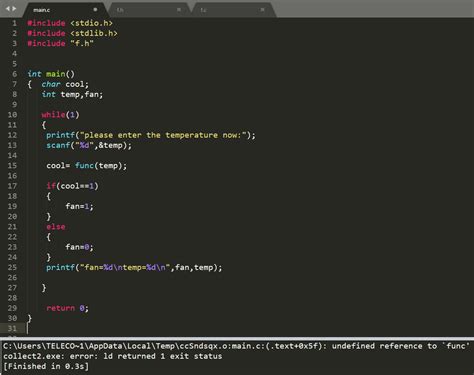The height and width of the screenshot is (375, 474).
Task: Click 'int main()' declaration
Action: point(51,74)
